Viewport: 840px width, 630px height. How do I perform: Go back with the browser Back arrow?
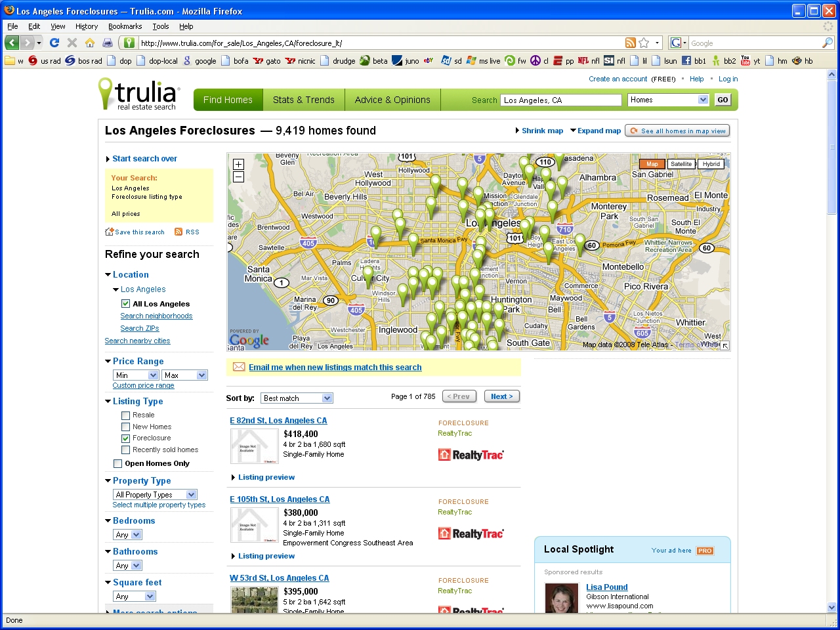pyautogui.click(x=12, y=43)
